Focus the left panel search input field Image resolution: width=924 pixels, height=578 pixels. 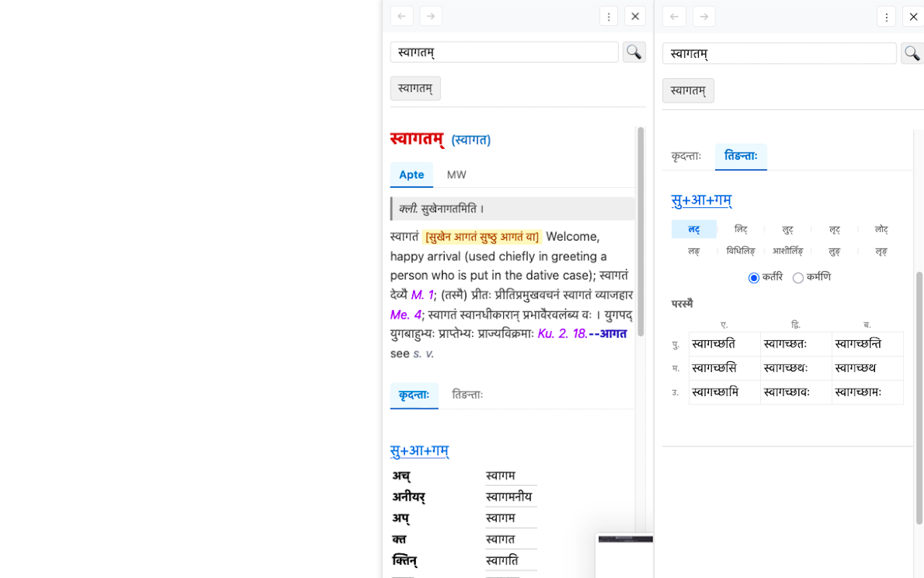click(504, 52)
